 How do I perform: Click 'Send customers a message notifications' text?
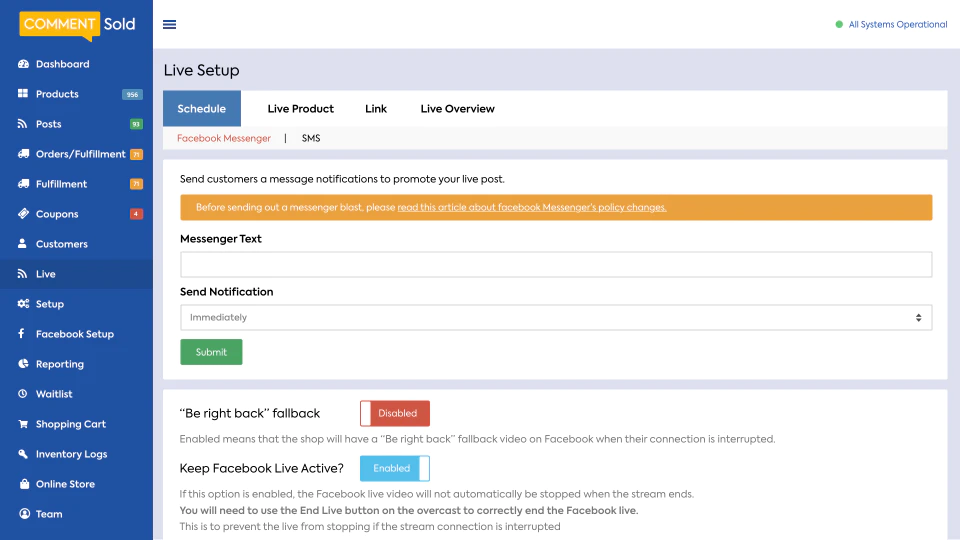point(342,179)
